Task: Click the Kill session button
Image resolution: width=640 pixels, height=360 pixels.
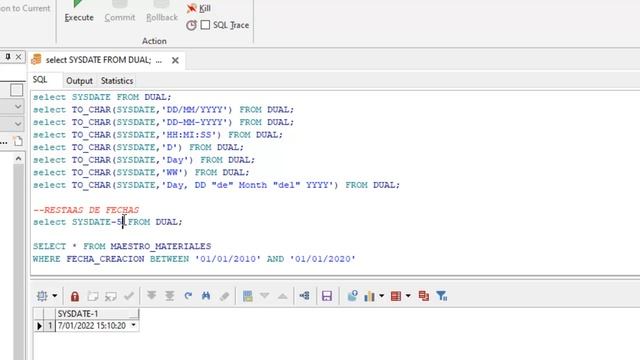Action: point(198,8)
